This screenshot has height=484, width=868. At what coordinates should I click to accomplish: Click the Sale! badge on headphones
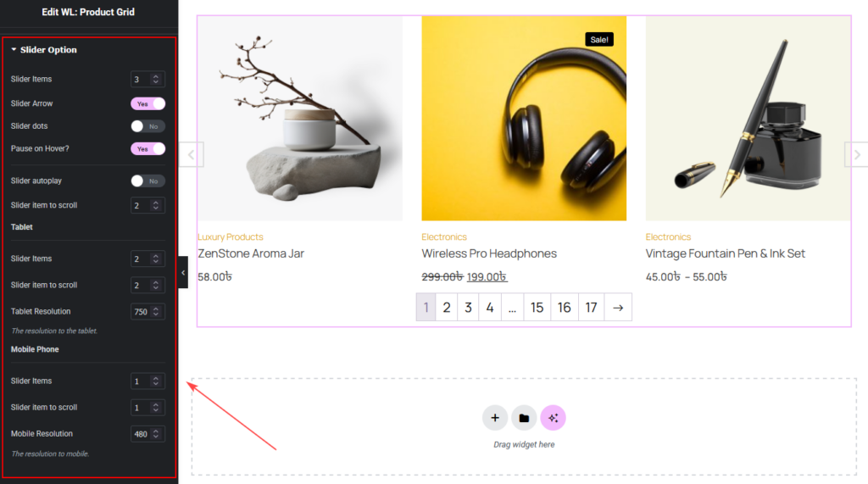[x=598, y=39]
